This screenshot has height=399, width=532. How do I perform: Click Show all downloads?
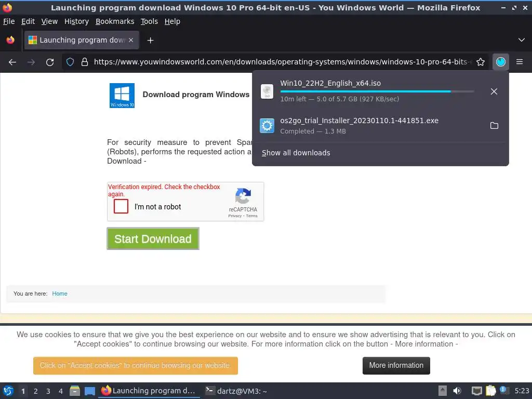click(296, 153)
